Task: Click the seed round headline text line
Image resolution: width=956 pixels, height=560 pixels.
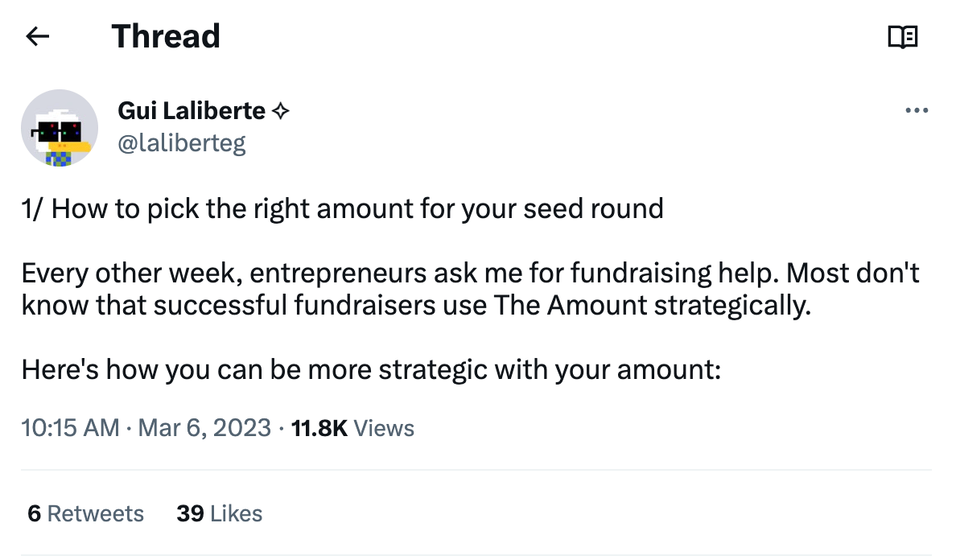Action: pyautogui.click(x=343, y=209)
